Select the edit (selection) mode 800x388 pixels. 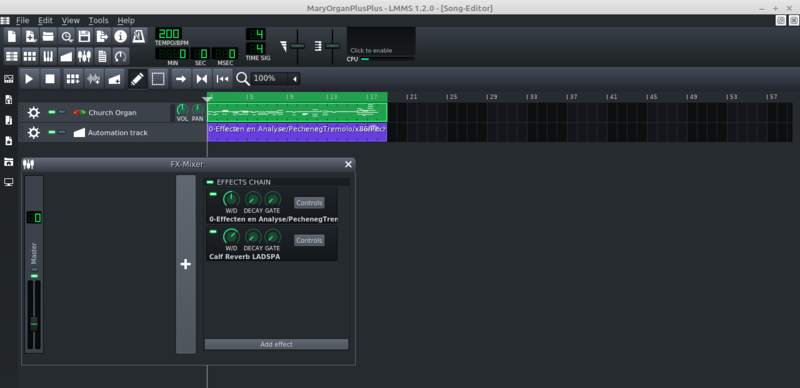point(158,79)
